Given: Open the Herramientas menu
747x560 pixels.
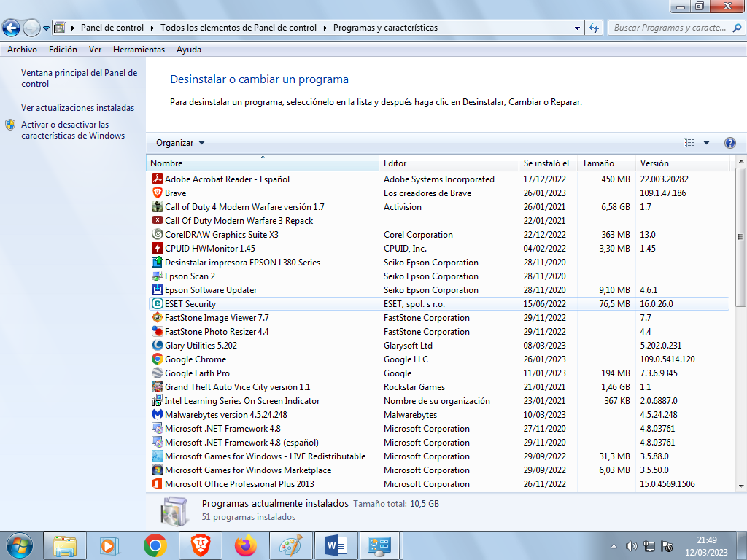Looking at the screenshot, I should coord(139,50).
